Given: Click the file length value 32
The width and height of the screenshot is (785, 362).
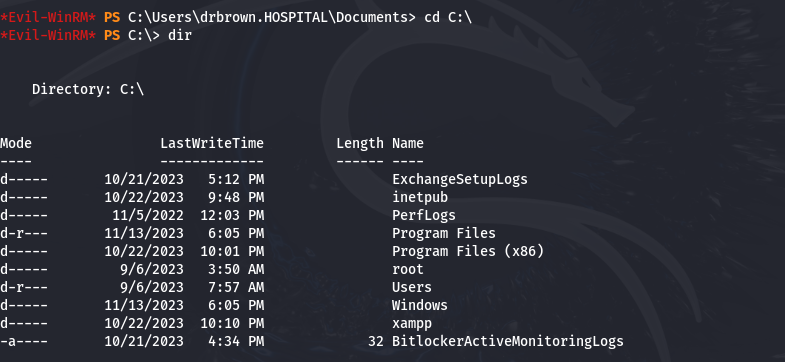Looking at the screenshot, I should (375, 341).
